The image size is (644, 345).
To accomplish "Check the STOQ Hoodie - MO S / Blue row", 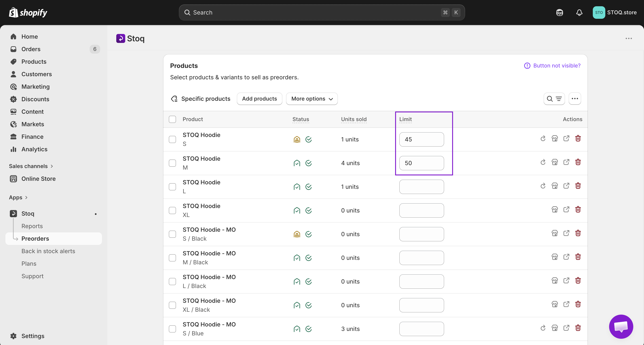I will click(172, 329).
